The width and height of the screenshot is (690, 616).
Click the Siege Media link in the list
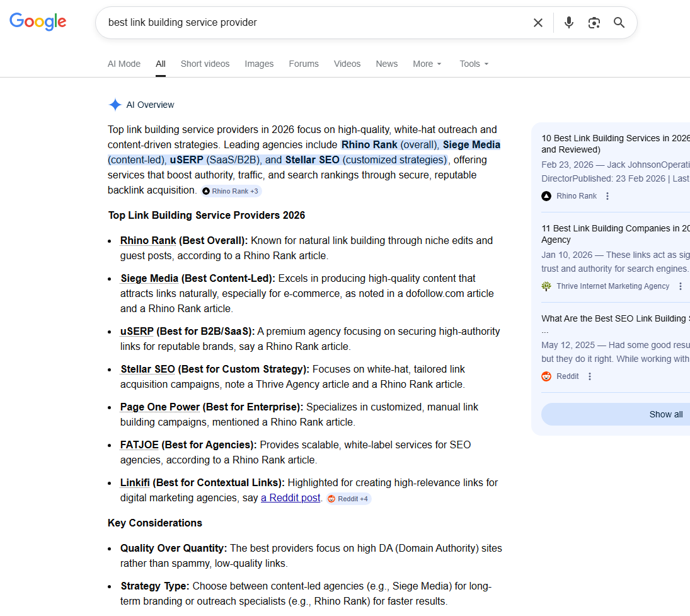click(149, 279)
